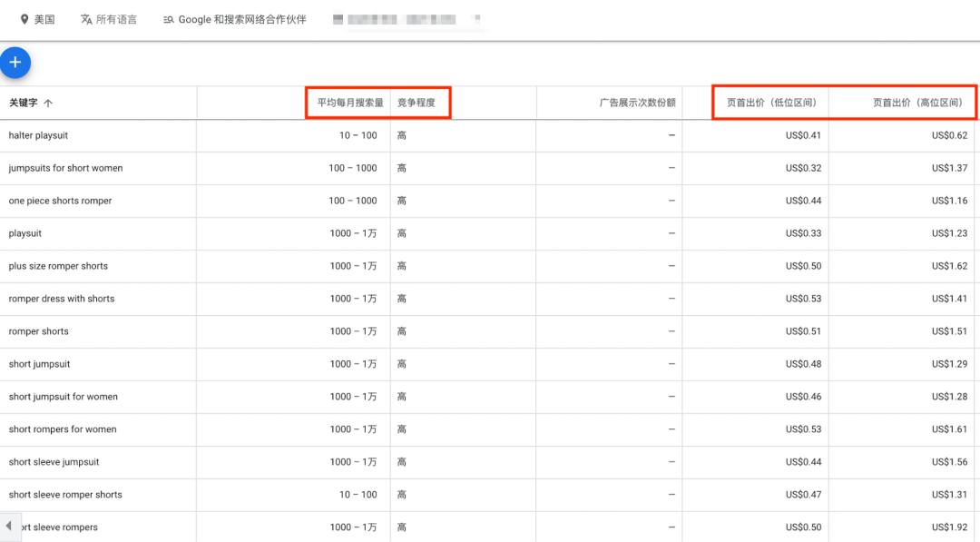Click the ascending sort arrow beside 关键字
The image size is (980, 542).
point(47,103)
